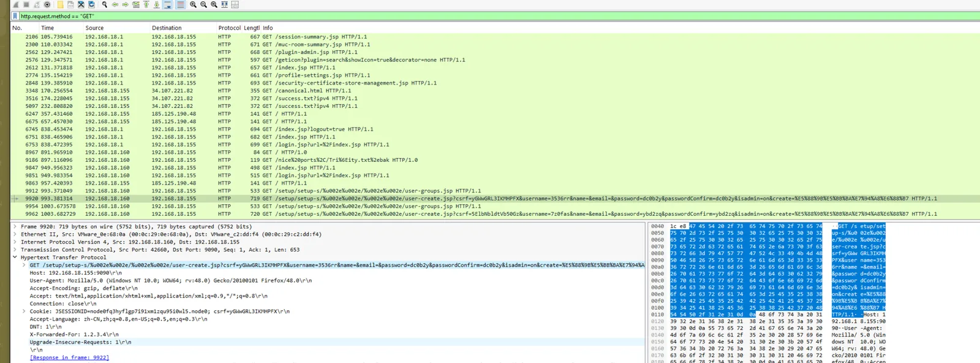Click the last toolbar layout icon
The image size is (980, 363).
tap(235, 4)
